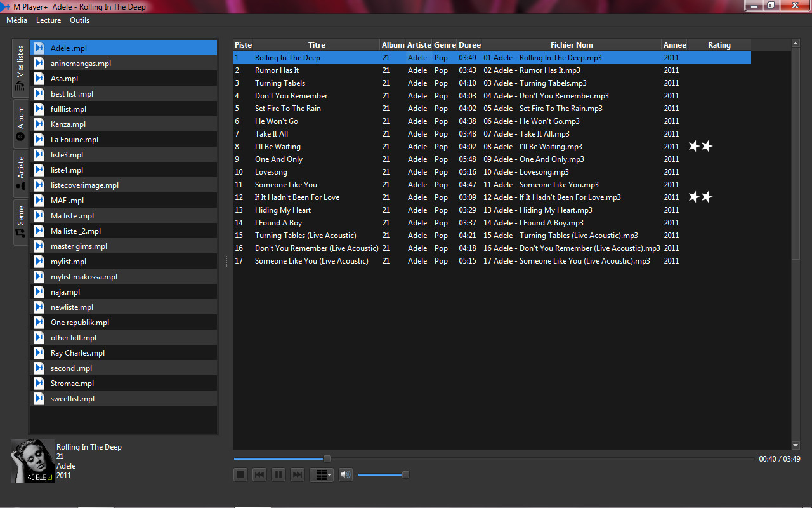
Task: Switch to the Mes listes tab
Action: [x=20, y=69]
